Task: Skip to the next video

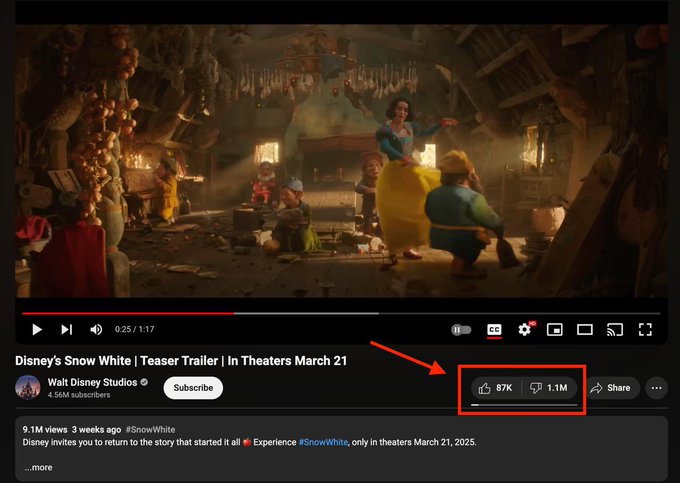Action: click(x=66, y=330)
